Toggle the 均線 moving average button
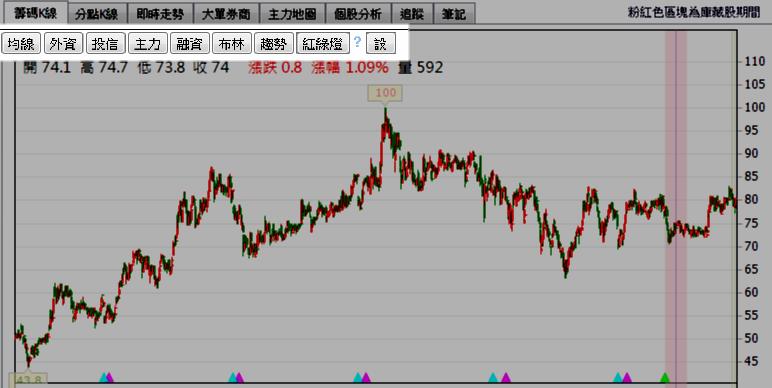This screenshot has width=772, height=388. [x=21, y=43]
